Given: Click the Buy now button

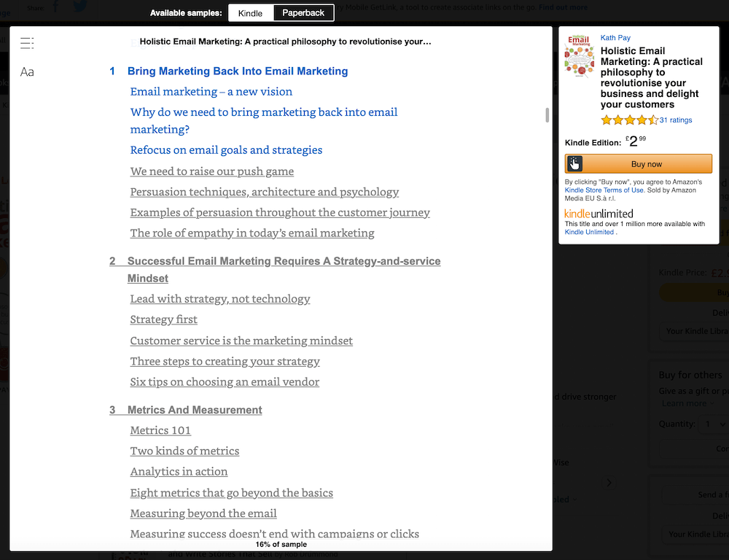Looking at the screenshot, I should pos(639,164).
